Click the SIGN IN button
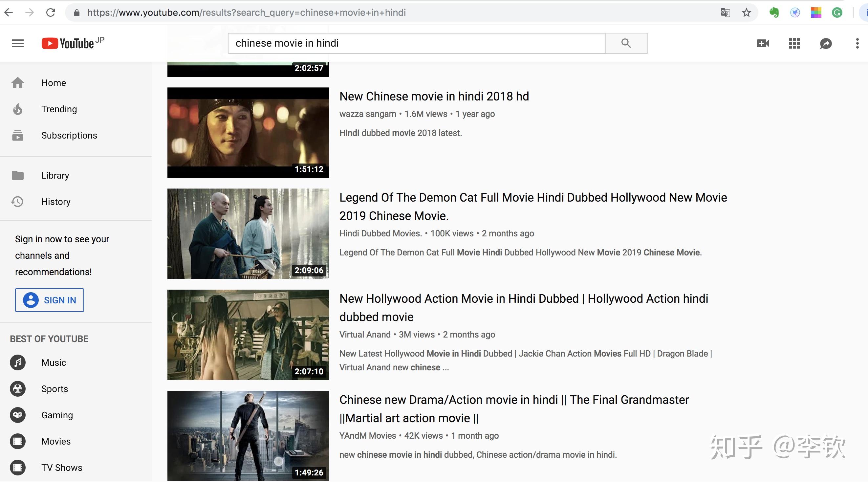The height and width of the screenshot is (482, 868). coord(50,300)
